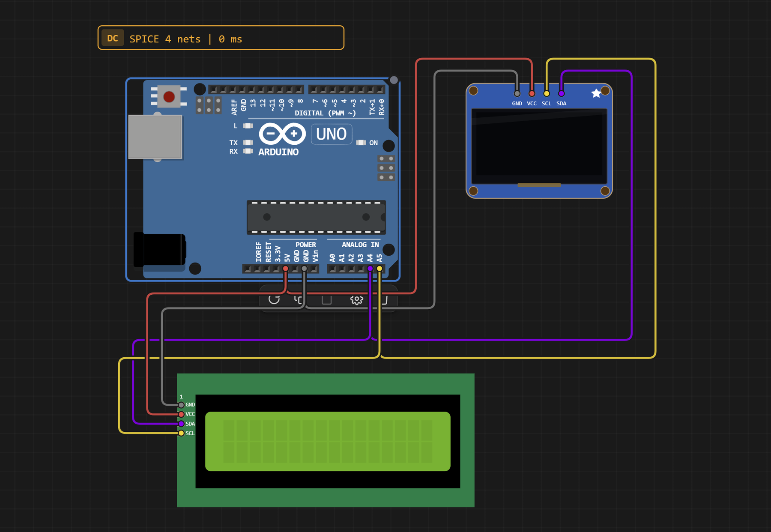Click the ON power LED on Arduino
The width and height of the screenshot is (771, 532).
361,143
